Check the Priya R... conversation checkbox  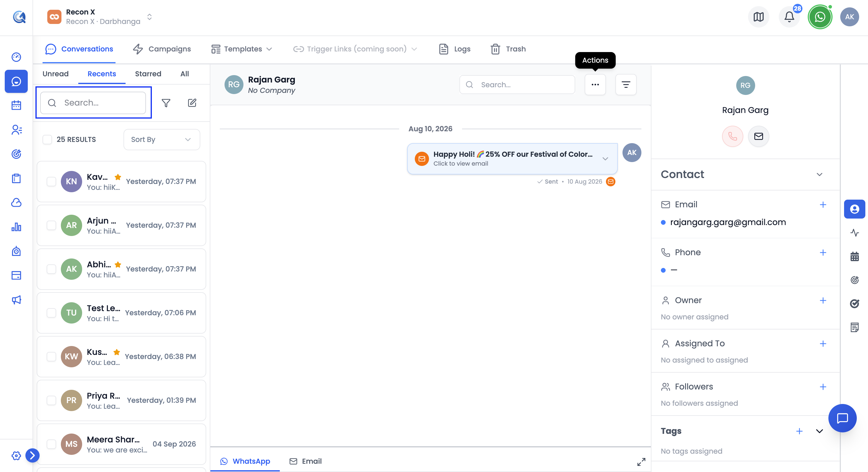(51, 400)
